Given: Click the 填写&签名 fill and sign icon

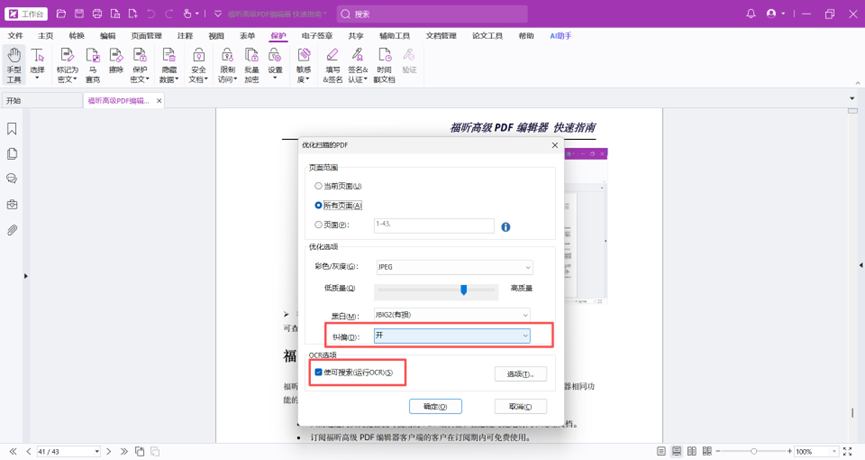Looking at the screenshot, I should point(332,65).
